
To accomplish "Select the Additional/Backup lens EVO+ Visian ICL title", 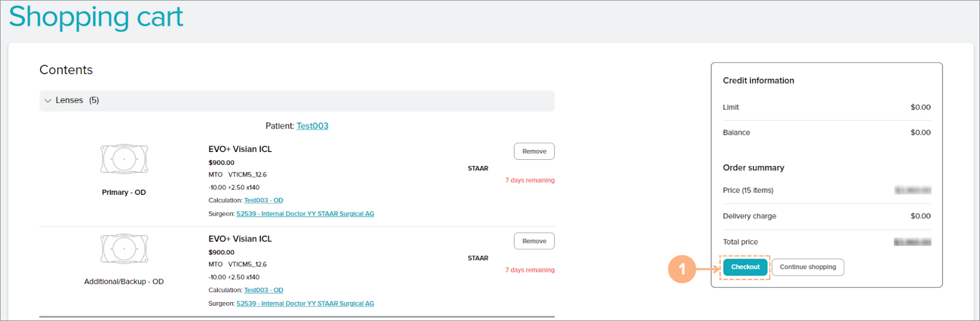I will [x=240, y=239].
